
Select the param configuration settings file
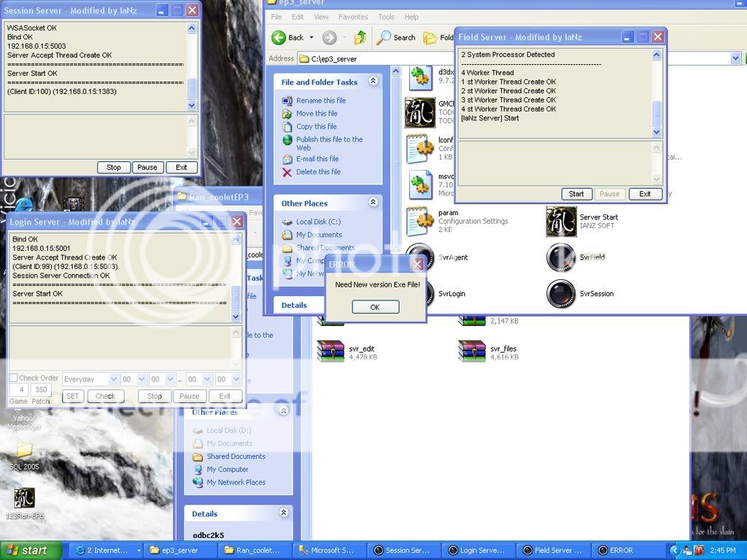420,221
